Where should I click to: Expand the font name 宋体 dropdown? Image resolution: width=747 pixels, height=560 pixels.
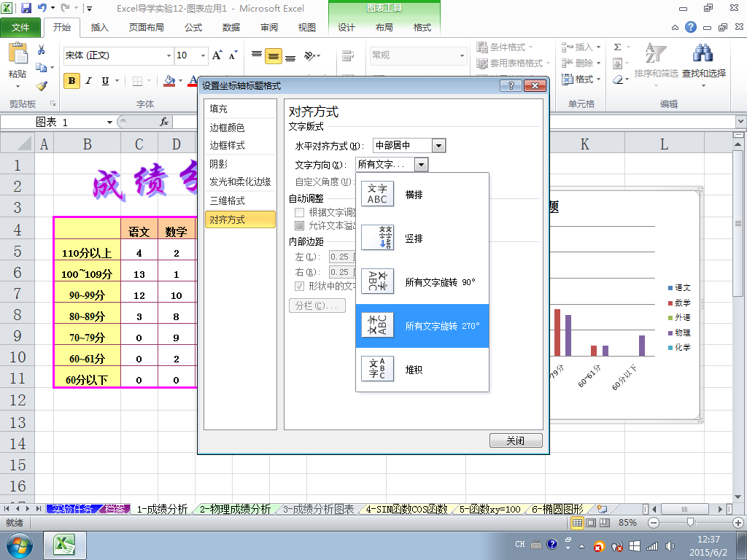point(169,55)
